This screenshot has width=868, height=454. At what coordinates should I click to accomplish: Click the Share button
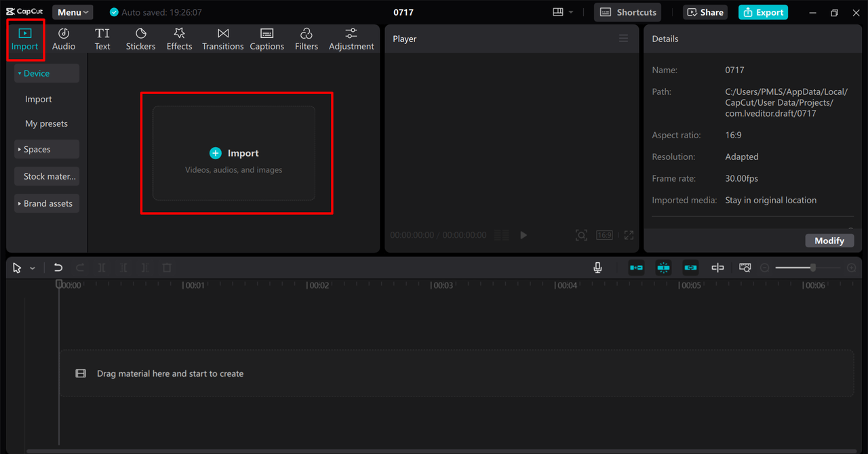(x=705, y=12)
